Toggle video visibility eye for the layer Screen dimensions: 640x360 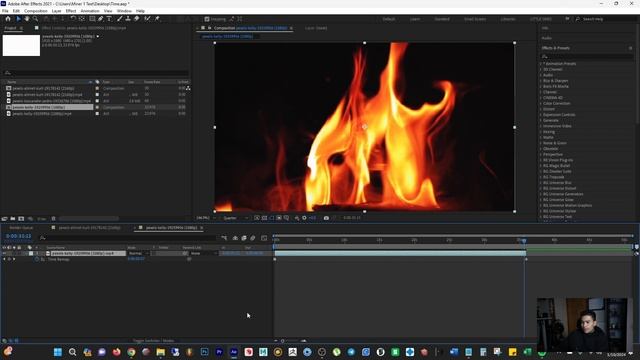(x=4, y=253)
